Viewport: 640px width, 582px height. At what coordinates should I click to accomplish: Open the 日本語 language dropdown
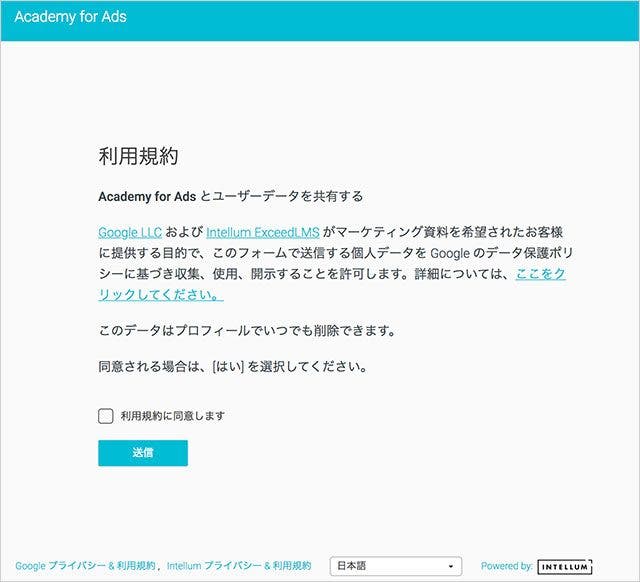[396, 566]
